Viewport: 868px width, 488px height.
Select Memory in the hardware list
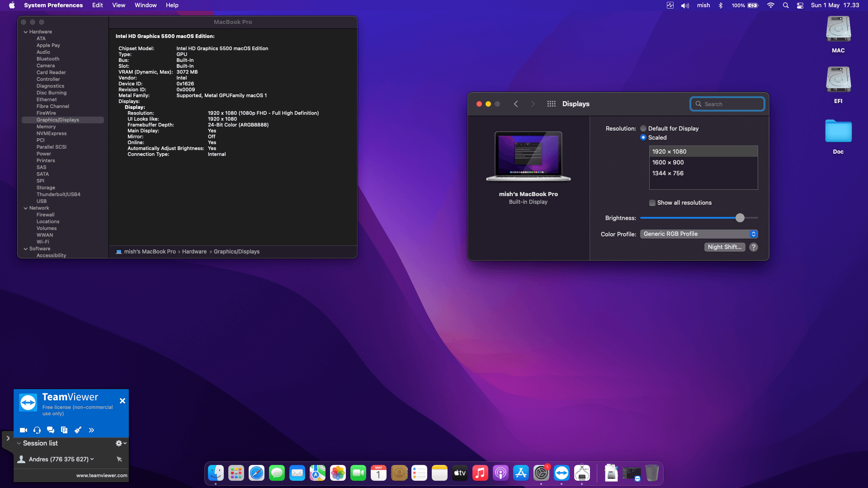pos(46,127)
